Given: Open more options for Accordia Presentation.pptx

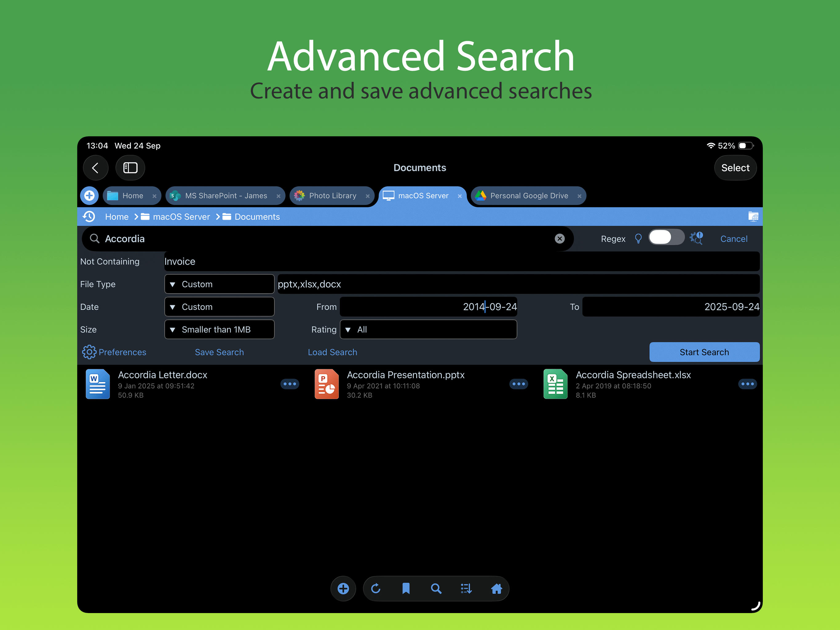Looking at the screenshot, I should pos(518,384).
